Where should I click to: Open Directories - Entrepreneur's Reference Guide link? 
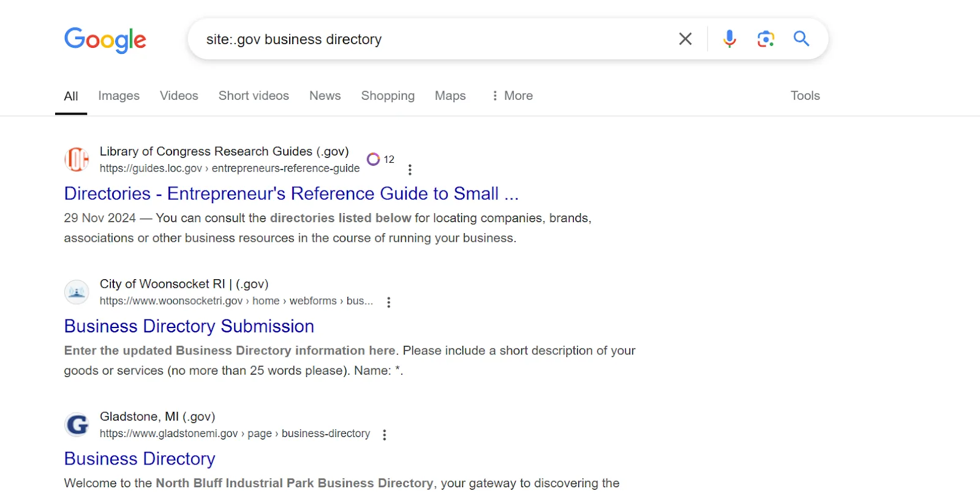[x=292, y=193]
